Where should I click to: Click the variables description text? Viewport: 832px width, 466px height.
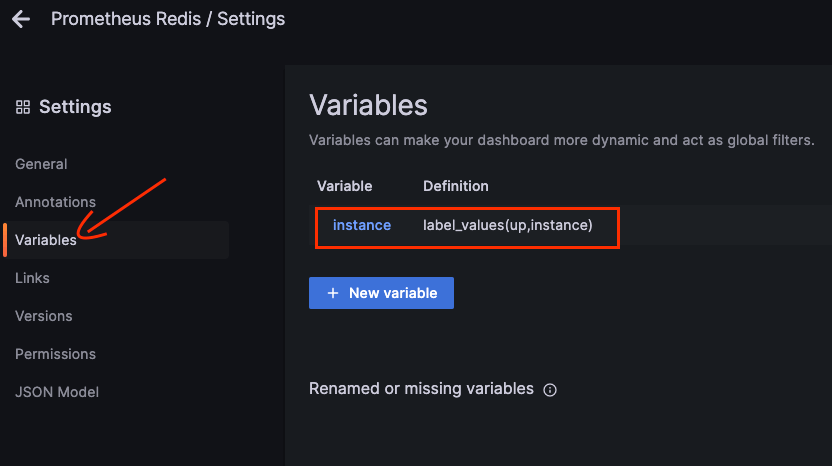[x=561, y=140]
